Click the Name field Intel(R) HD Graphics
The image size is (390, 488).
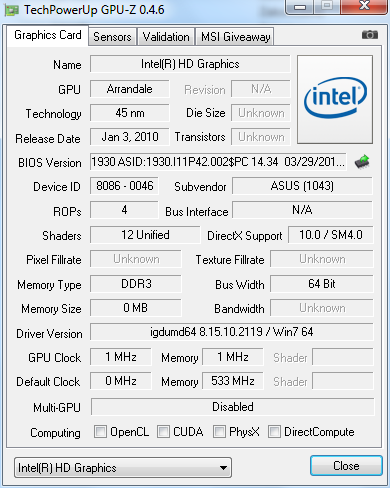(190, 64)
